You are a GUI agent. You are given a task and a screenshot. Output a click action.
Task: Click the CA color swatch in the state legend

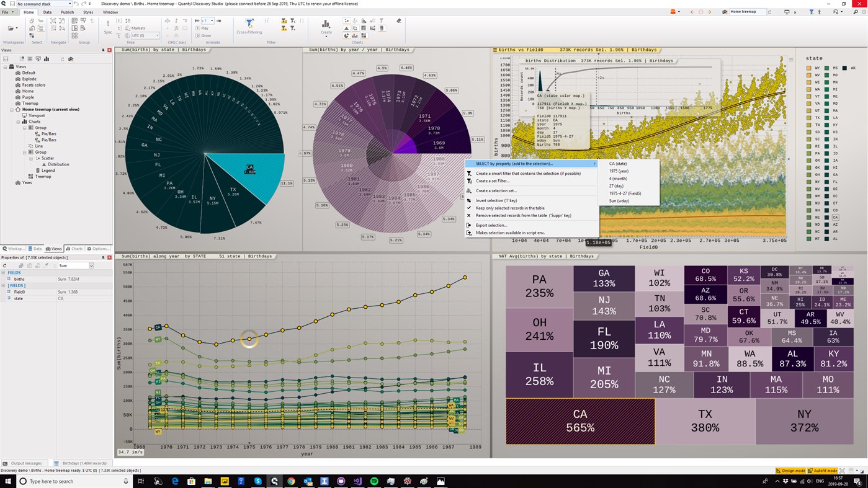click(x=826, y=217)
